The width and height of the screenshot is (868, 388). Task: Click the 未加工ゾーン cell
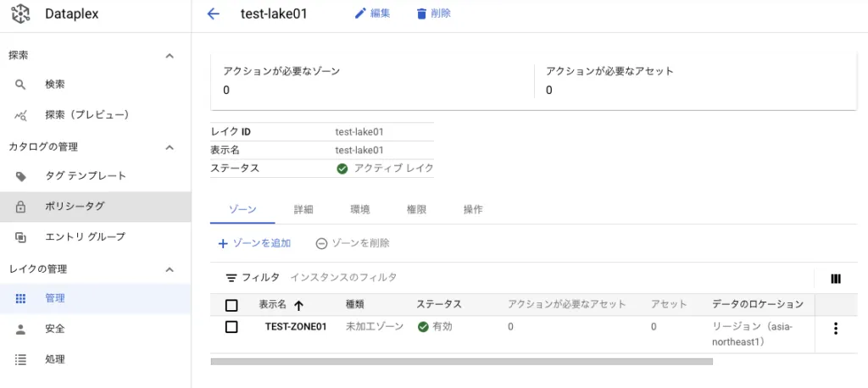tap(375, 326)
